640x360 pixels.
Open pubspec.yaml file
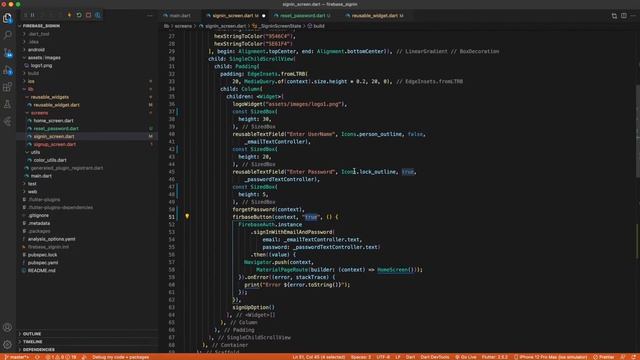pos(43,263)
